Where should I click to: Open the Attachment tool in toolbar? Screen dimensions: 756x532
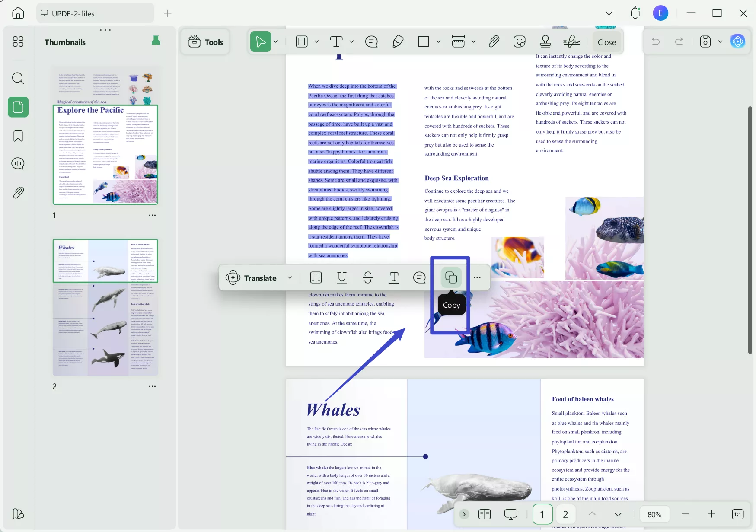pos(494,41)
